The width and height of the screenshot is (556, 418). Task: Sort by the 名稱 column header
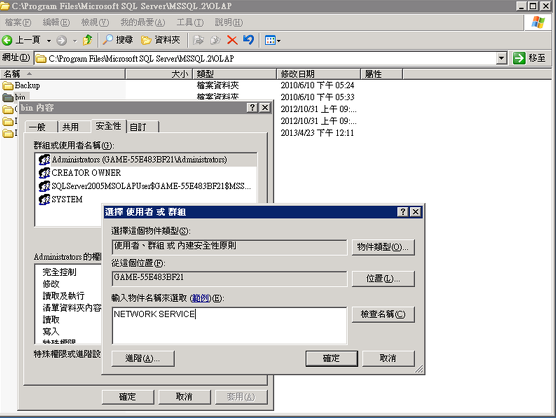click(x=63, y=74)
